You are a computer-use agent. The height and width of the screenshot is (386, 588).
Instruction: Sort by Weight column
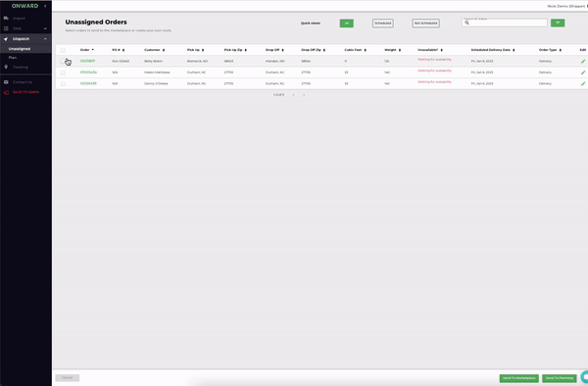400,50
